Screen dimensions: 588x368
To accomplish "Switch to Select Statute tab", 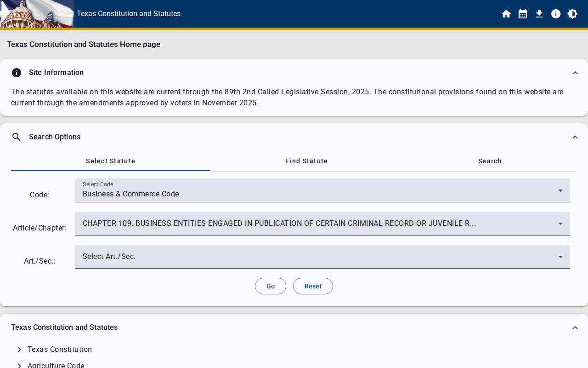I will [111, 161].
